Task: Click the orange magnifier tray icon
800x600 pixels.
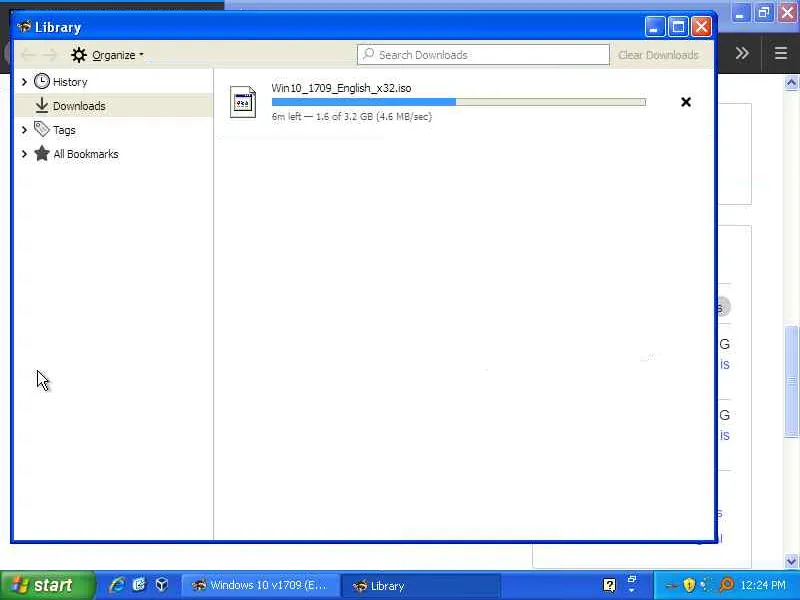Action: (726, 585)
